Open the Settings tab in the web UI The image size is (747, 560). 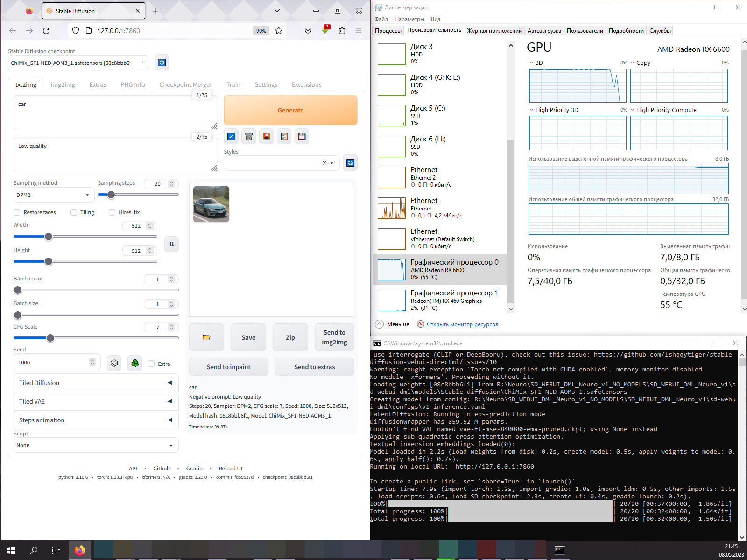(x=266, y=84)
